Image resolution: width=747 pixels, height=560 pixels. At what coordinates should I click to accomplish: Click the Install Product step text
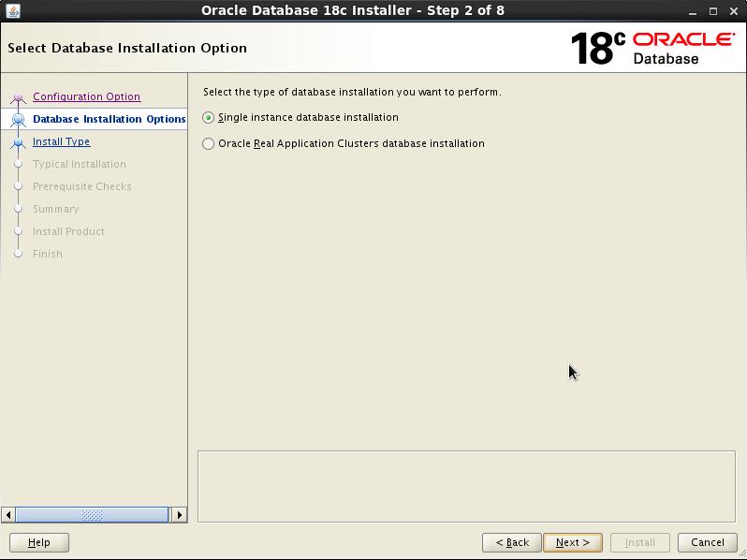68,231
